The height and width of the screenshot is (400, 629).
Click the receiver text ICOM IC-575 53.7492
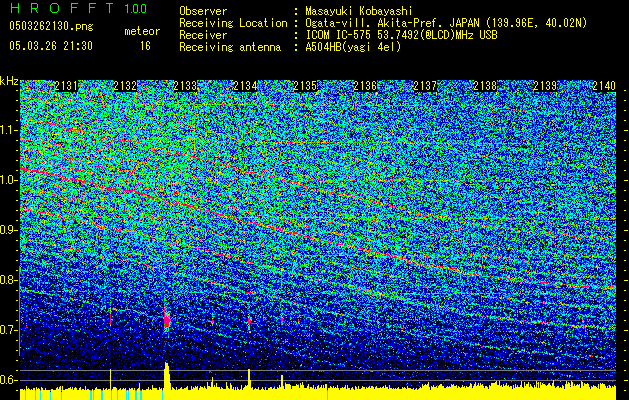pyautogui.click(x=401, y=35)
